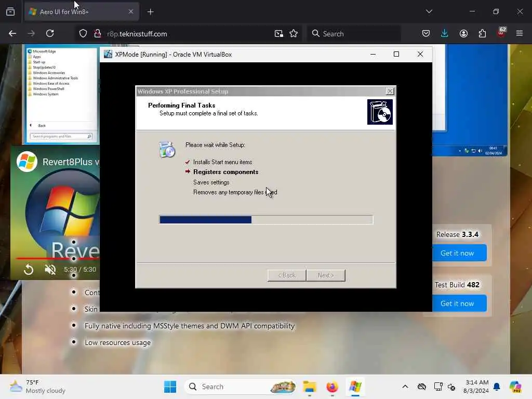Screen dimensions: 532x399
Task: Expand the list all tabs chevron
Action: pos(429,11)
